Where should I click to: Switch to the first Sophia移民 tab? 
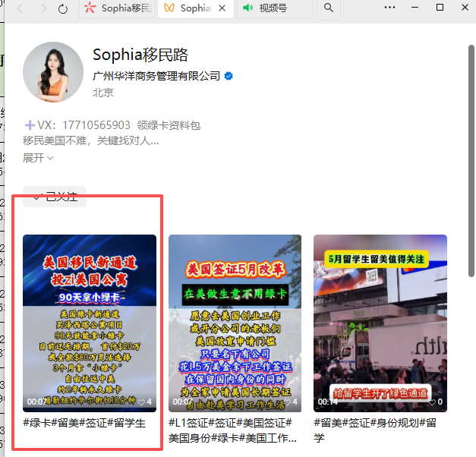pyautogui.click(x=118, y=8)
